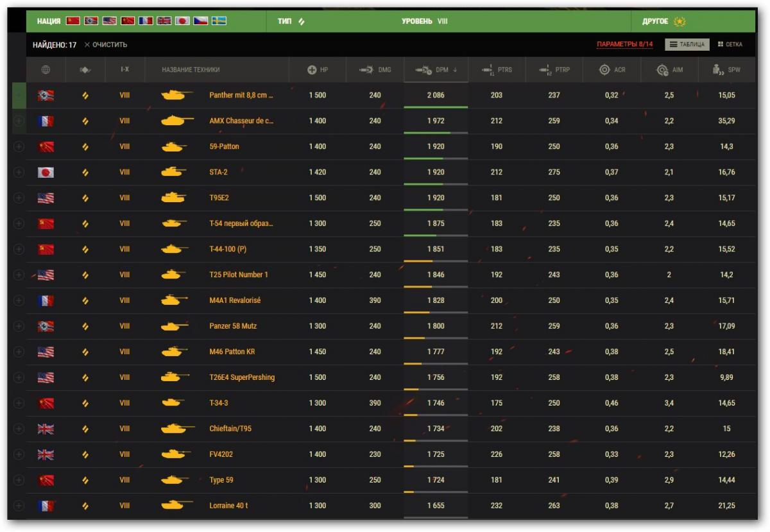770x532 pixels.
Task: Toggle compare plus for STA-2 row
Action: tap(19, 172)
